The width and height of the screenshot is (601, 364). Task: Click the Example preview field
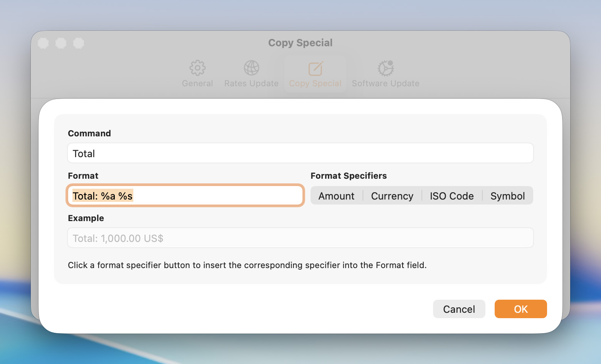click(x=300, y=238)
